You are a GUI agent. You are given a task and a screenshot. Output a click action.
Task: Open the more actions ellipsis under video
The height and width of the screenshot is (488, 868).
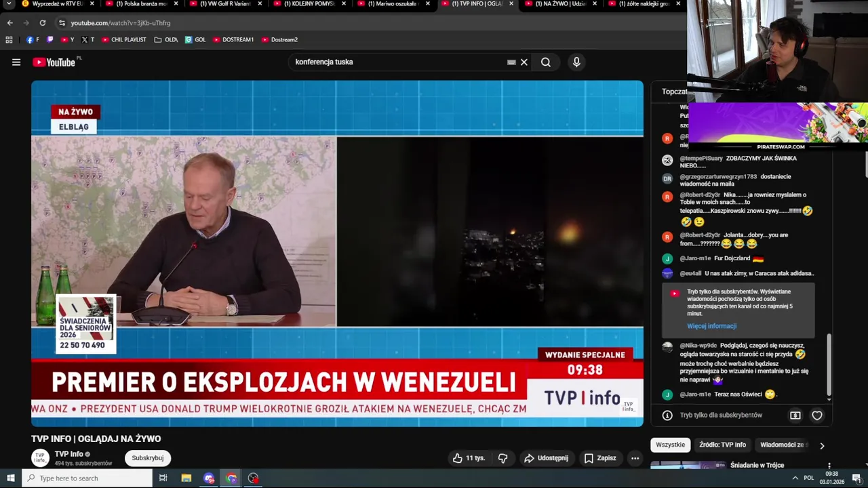(635, 458)
